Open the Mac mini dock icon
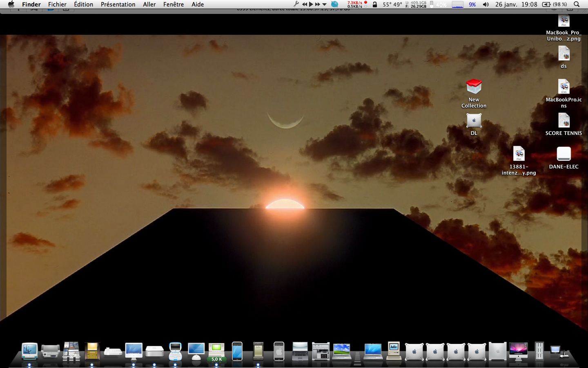588x368 pixels. [154, 351]
